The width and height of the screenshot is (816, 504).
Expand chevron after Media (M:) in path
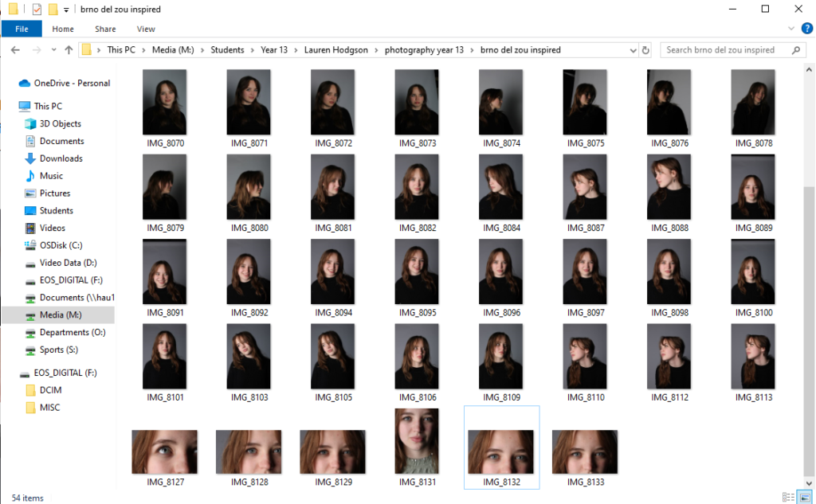[202, 50]
